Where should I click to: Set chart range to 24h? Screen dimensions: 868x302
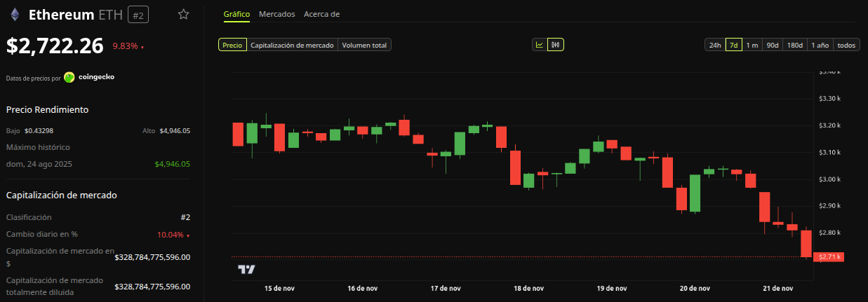pos(715,45)
